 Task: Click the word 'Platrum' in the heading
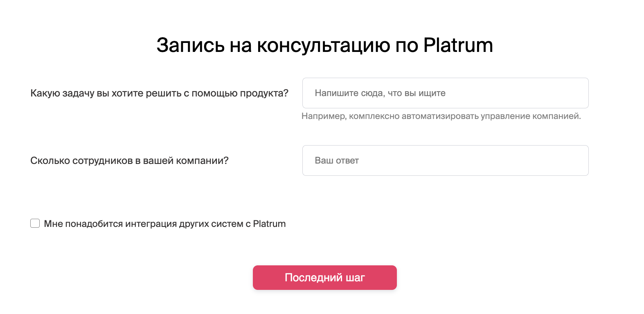pyautogui.click(x=458, y=45)
